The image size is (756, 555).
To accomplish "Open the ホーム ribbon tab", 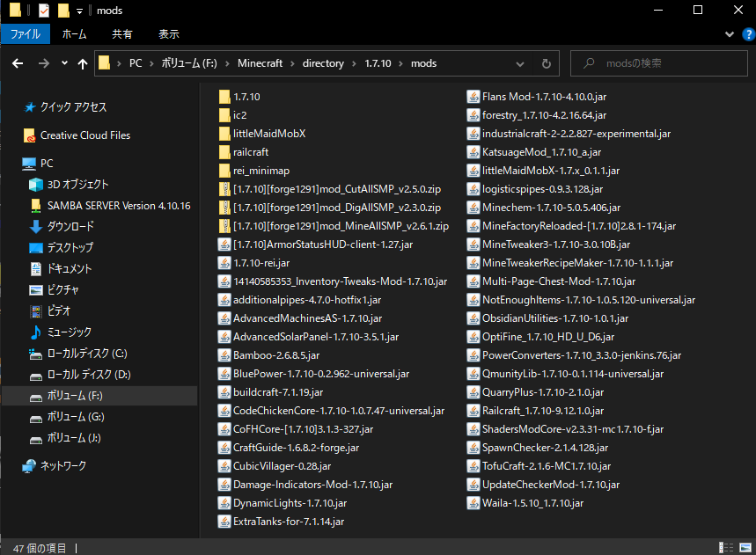I will (74, 34).
